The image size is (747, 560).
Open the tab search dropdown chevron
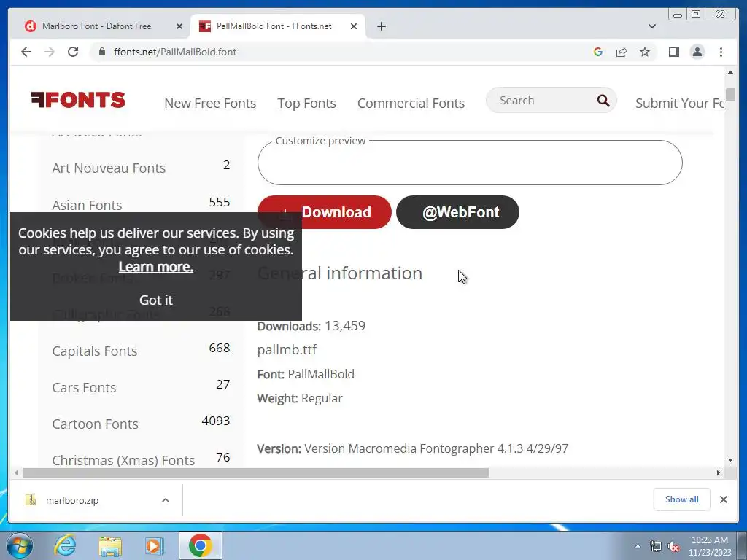click(x=651, y=26)
